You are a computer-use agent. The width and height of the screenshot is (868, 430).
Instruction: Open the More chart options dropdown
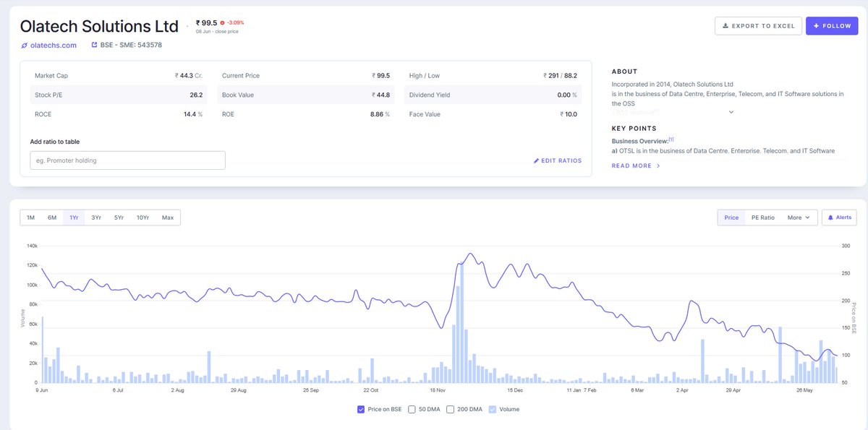coord(799,218)
